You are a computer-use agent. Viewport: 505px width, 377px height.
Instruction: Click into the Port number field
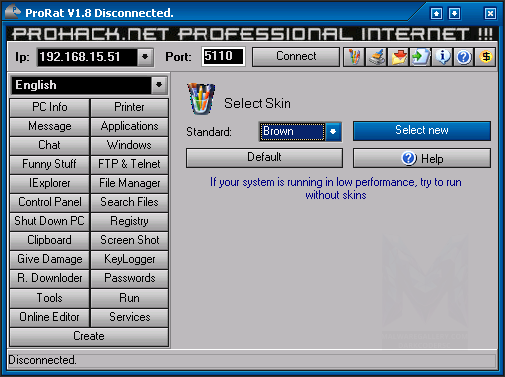click(x=223, y=56)
